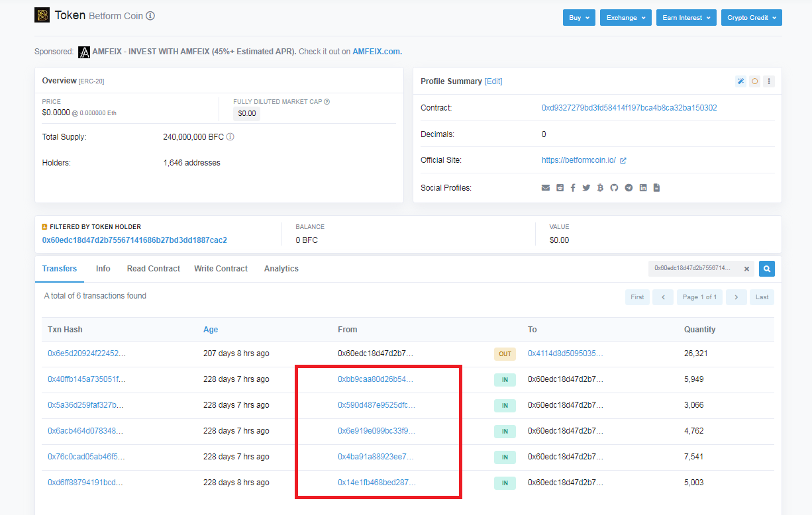This screenshot has width=812, height=515.
Task: Click the OUT badge in first row
Action: click(505, 354)
